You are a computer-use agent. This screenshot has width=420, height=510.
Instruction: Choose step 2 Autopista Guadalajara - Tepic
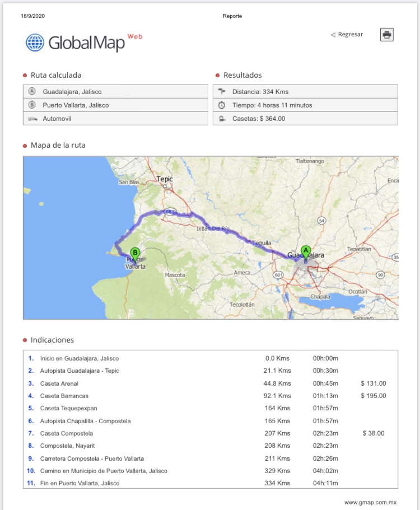click(x=79, y=371)
